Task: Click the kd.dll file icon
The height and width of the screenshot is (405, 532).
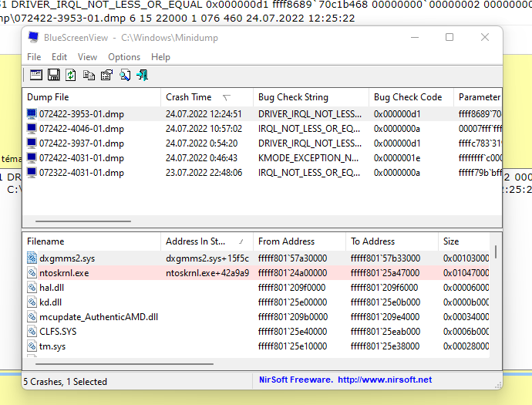Action: click(32, 302)
